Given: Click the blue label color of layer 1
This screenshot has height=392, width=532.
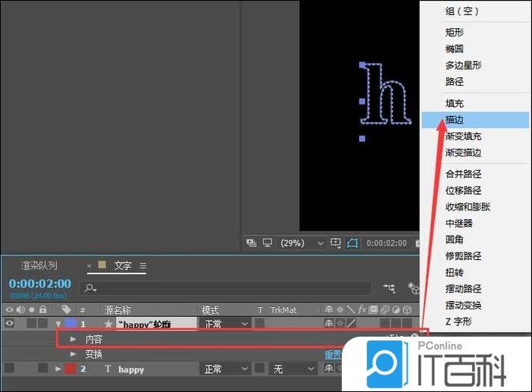Looking at the screenshot, I should click(x=70, y=324).
